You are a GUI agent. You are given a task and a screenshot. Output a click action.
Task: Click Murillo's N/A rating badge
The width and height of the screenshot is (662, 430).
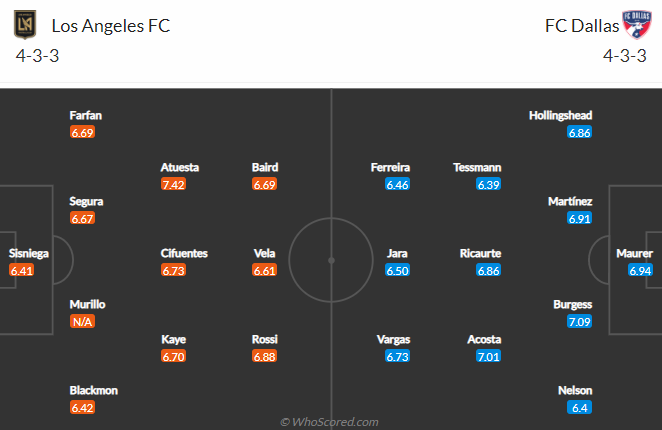click(x=82, y=322)
